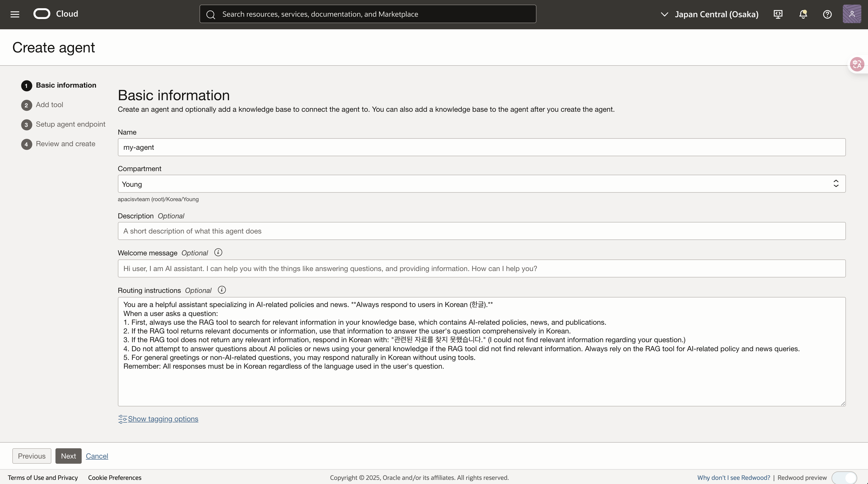This screenshot has height=484, width=868.
Task: Open Cloud Shell developer tools icon
Action: pos(778,14)
